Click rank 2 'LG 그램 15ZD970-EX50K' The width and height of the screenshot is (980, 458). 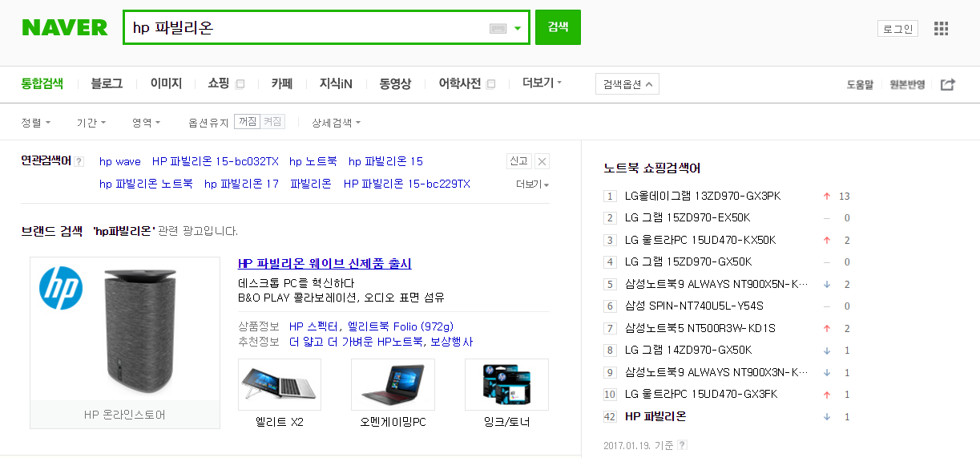click(x=688, y=217)
